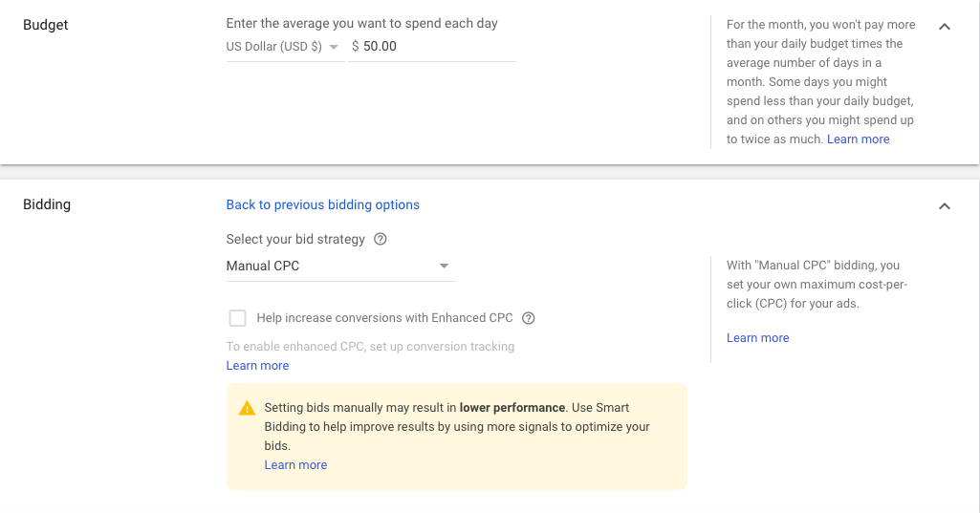Open Learn more under conversion tracking note
This screenshot has width=980, height=513.
pos(257,366)
